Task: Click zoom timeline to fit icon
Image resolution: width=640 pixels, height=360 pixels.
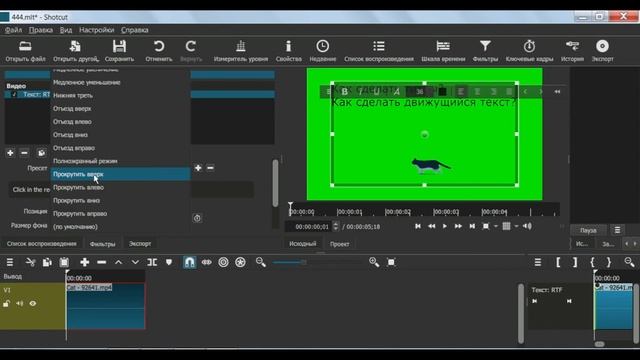Action: (x=391, y=262)
